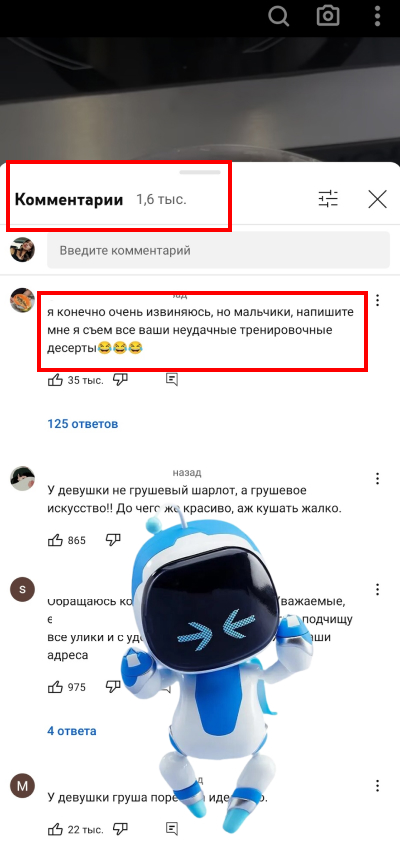The image size is (400, 852).
Task: Open search with the magnifier icon
Action: 279,16
